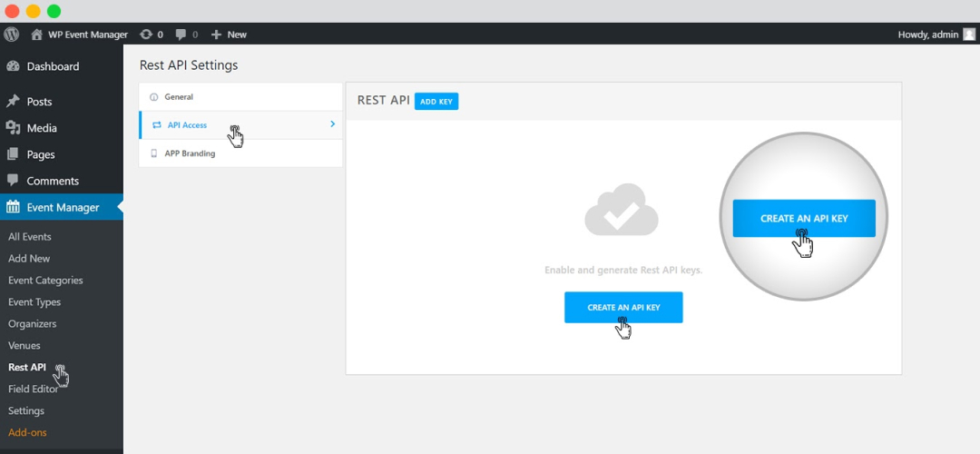Click CREATE AN API KEY below cloud
Viewport: 980px width, 454px height.
[623, 307]
